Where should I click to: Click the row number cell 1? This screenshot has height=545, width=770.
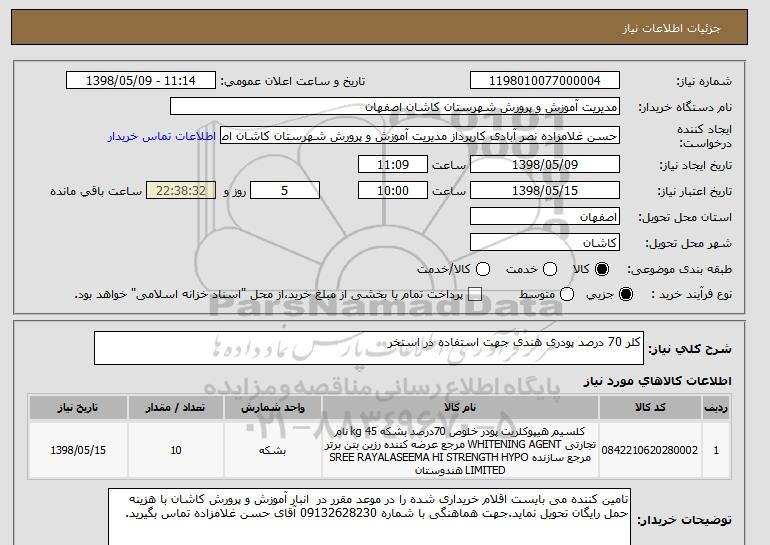tap(716, 451)
